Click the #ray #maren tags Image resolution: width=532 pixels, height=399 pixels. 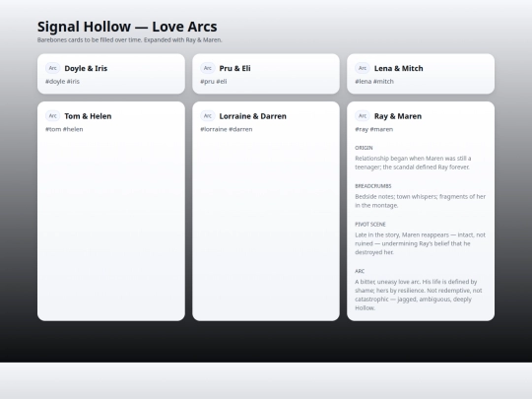click(374, 129)
